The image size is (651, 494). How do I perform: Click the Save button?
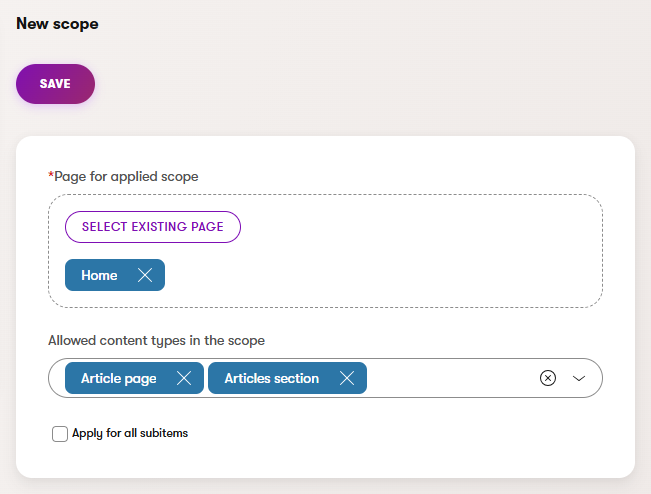(55, 84)
